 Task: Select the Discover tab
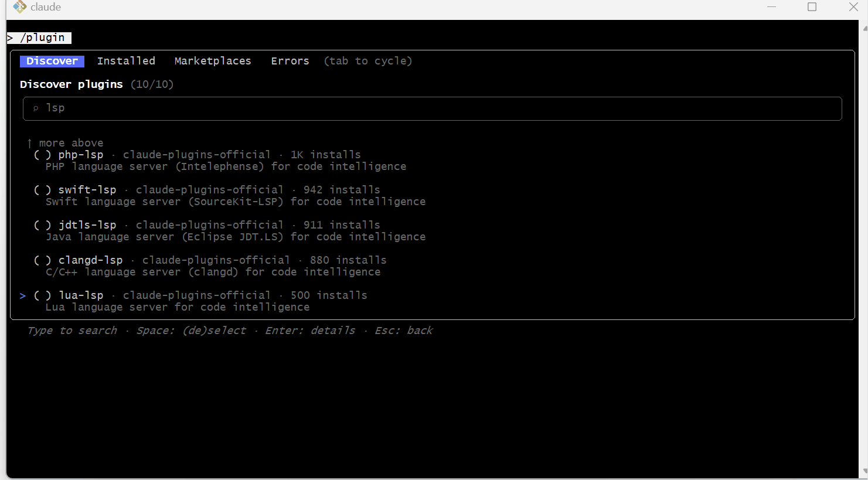(x=52, y=61)
